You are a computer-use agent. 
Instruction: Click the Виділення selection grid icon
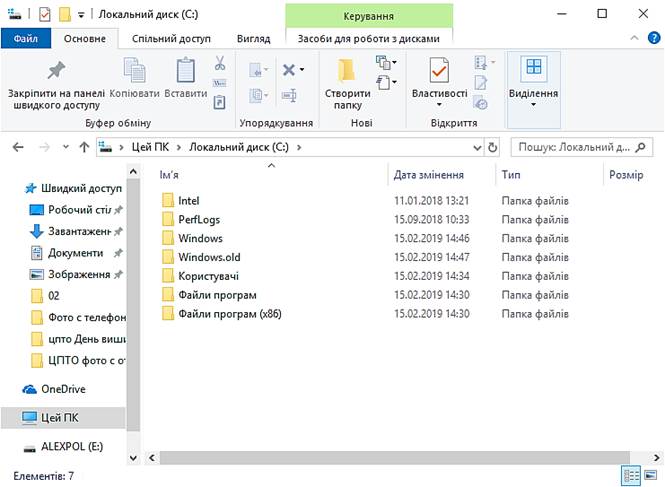click(x=534, y=67)
